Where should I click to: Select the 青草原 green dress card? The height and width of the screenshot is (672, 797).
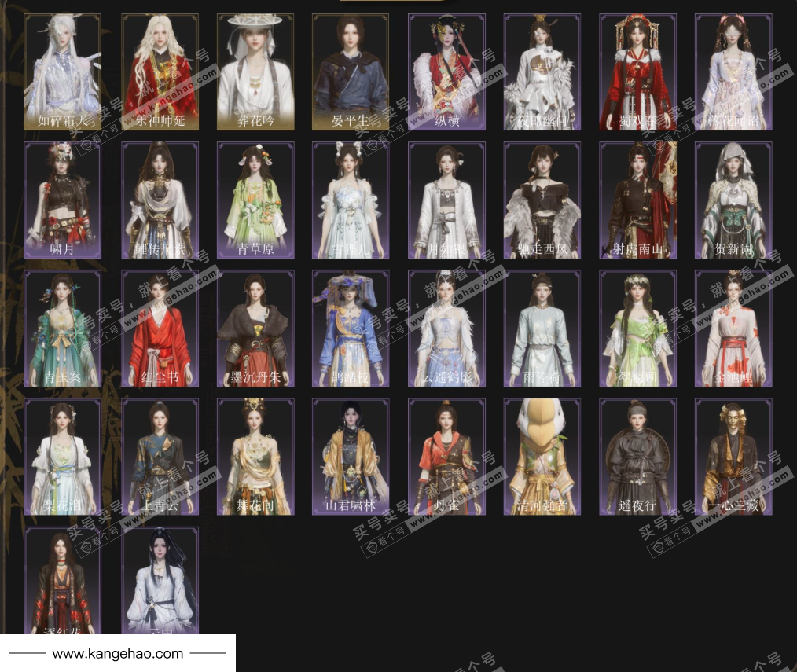tap(255, 200)
